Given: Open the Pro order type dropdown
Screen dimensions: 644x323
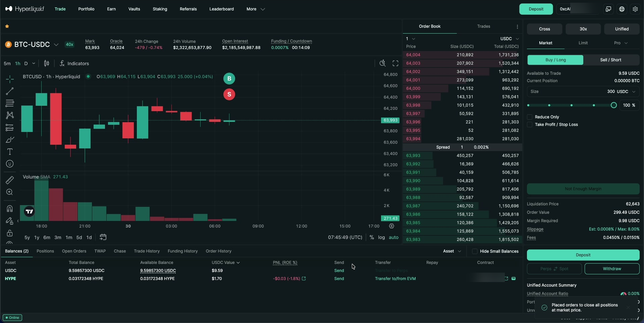Looking at the screenshot, I should pyautogui.click(x=621, y=43).
